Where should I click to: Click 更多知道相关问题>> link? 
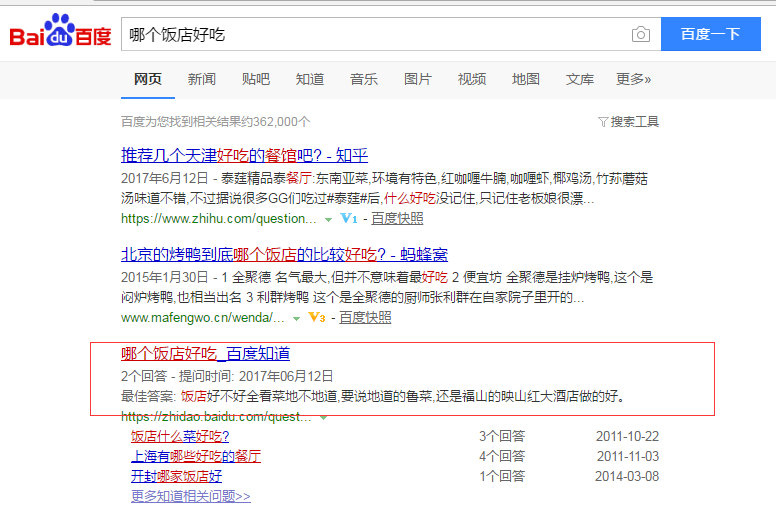(190, 496)
